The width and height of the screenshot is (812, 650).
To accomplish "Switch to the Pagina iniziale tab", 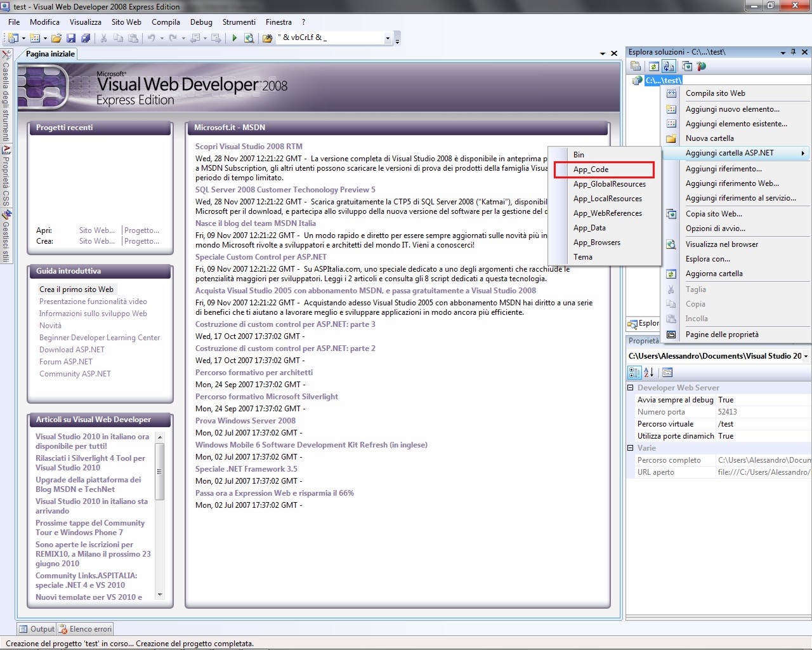I will click(50, 54).
